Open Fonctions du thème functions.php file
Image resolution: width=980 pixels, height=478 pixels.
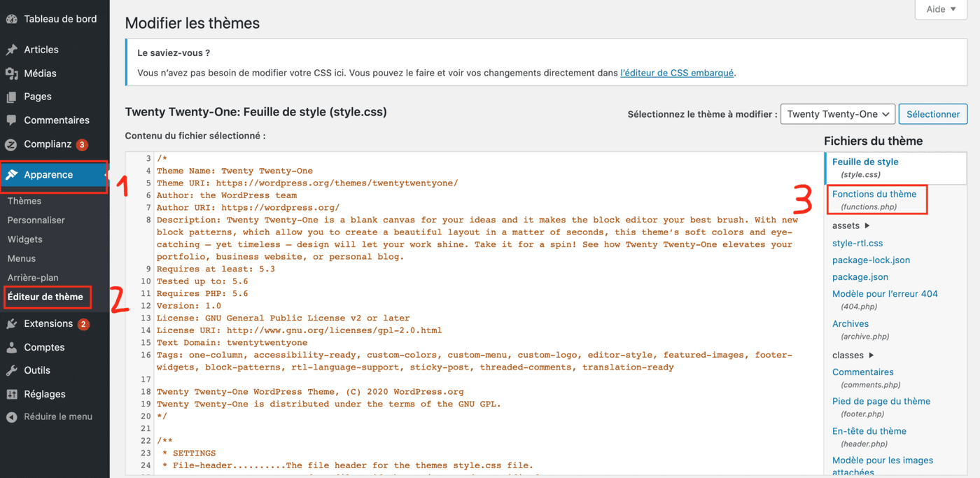tap(874, 199)
